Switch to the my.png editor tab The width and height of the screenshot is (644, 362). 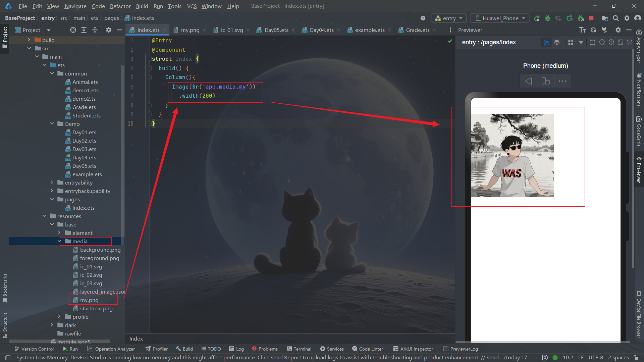[190, 30]
